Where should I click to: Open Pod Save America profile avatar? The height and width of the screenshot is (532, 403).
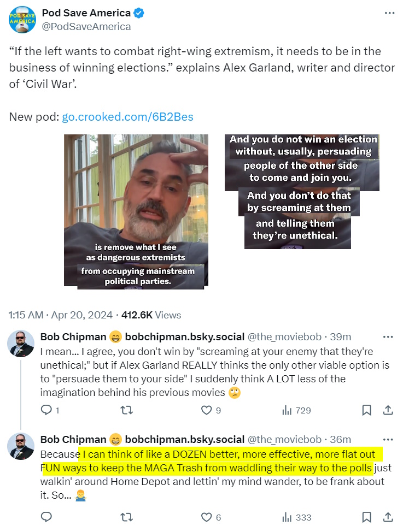tap(22, 19)
